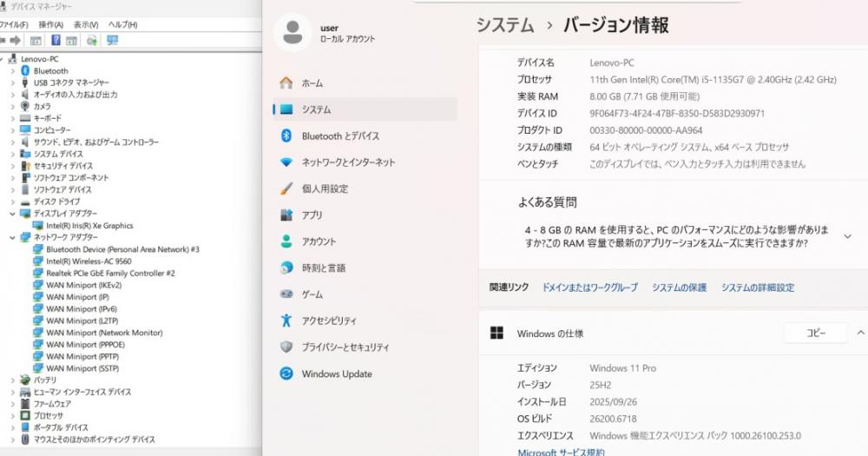Click the installed RAM value 8.00 GB
This screenshot has width=868, height=456.
pyautogui.click(x=644, y=96)
